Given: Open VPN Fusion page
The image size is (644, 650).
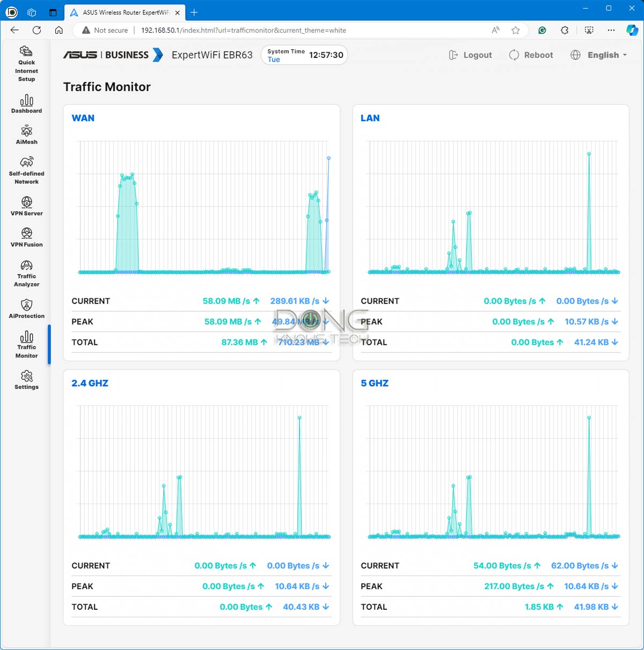Looking at the screenshot, I should pyautogui.click(x=26, y=237).
